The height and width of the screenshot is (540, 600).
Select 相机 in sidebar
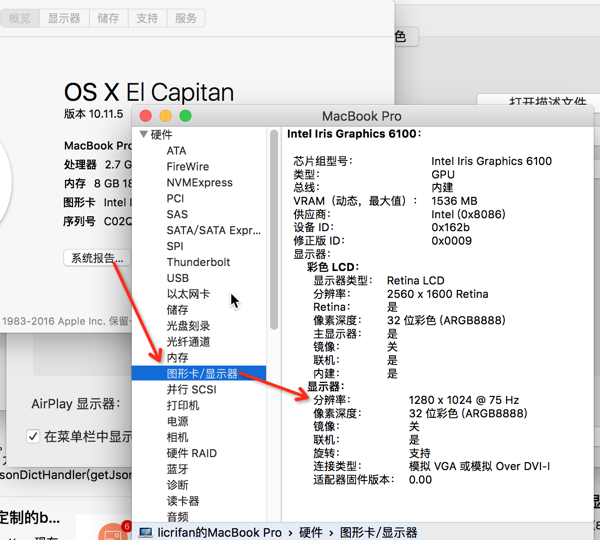tap(177, 437)
